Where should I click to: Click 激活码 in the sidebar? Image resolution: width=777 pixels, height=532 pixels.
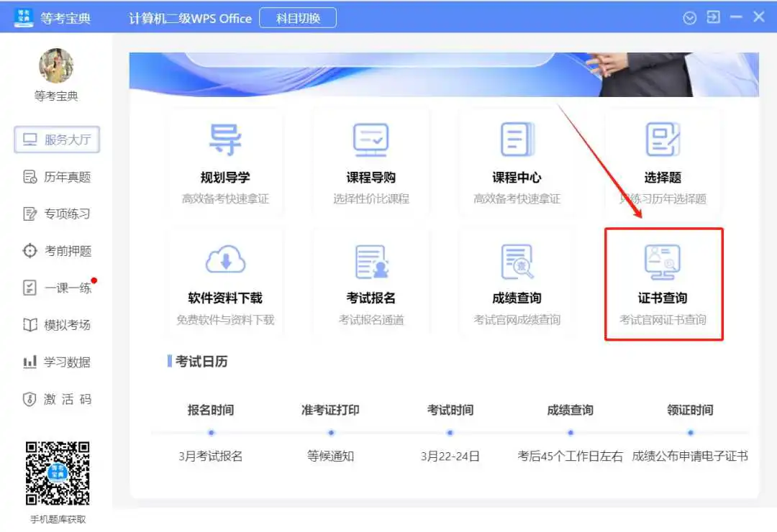click(x=57, y=400)
